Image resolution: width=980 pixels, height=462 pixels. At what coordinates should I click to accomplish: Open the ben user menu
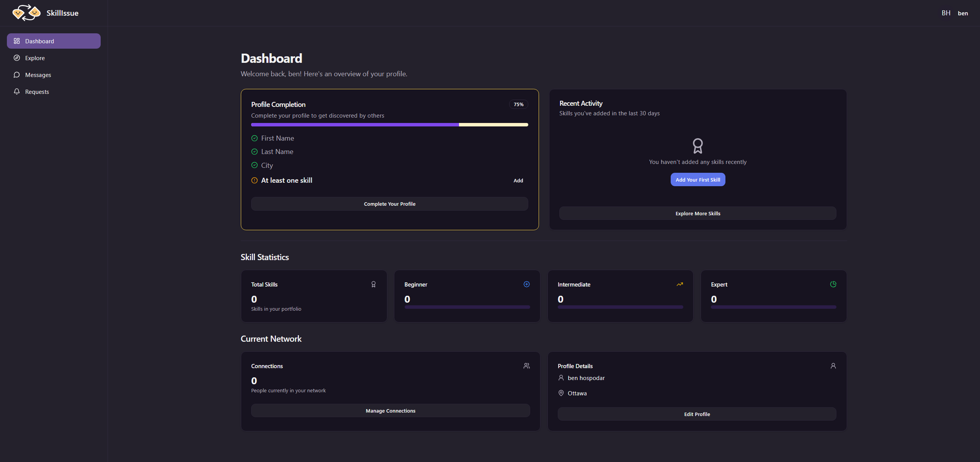click(x=962, y=13)
